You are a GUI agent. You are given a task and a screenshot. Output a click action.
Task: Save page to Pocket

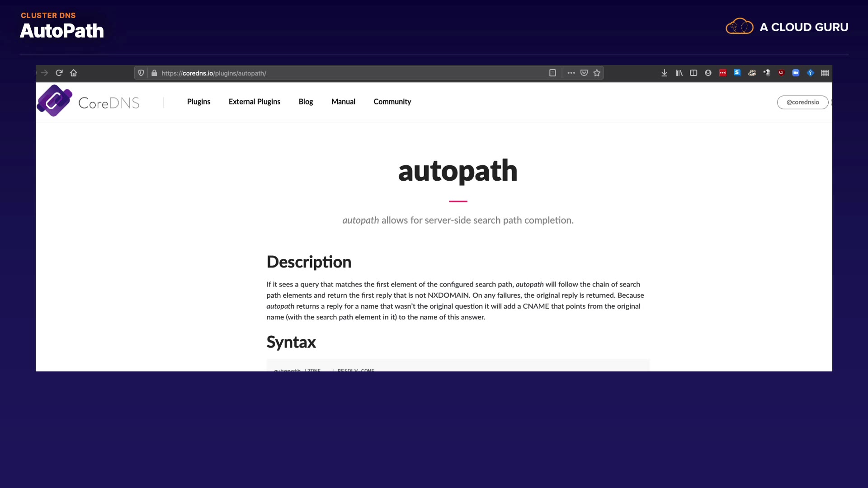584,73
